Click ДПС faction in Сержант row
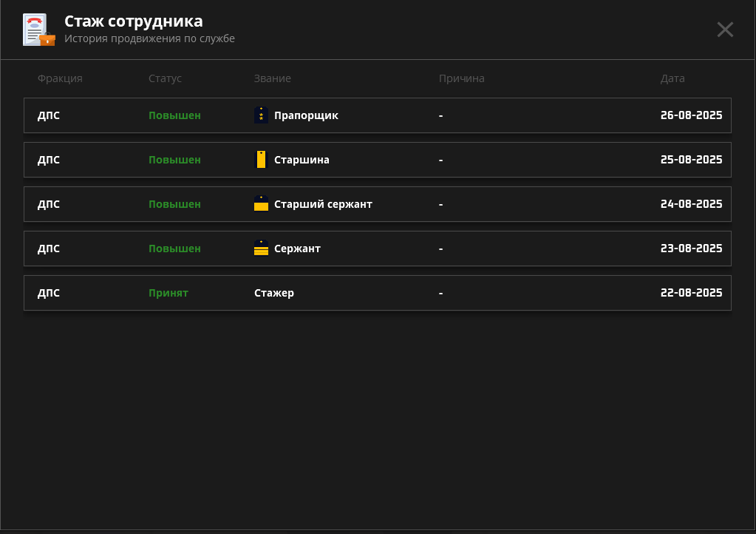Image resolution: width=756 pixels, height=534 pixels. pyautogui.click(x=49, y=249)
